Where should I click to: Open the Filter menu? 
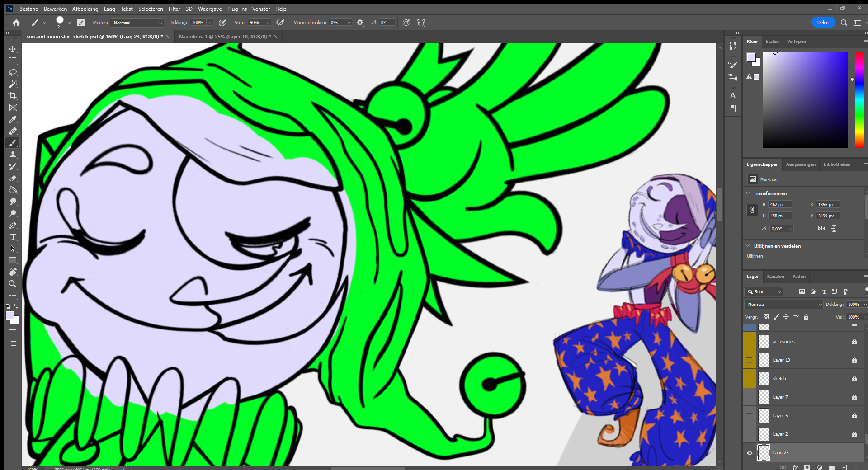175,9
